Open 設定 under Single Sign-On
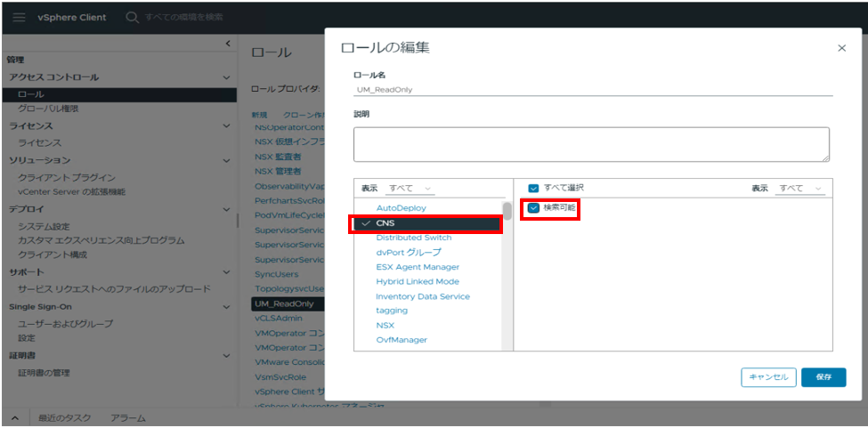This screenshot has width=868, height=428. [x=27, y=338]
